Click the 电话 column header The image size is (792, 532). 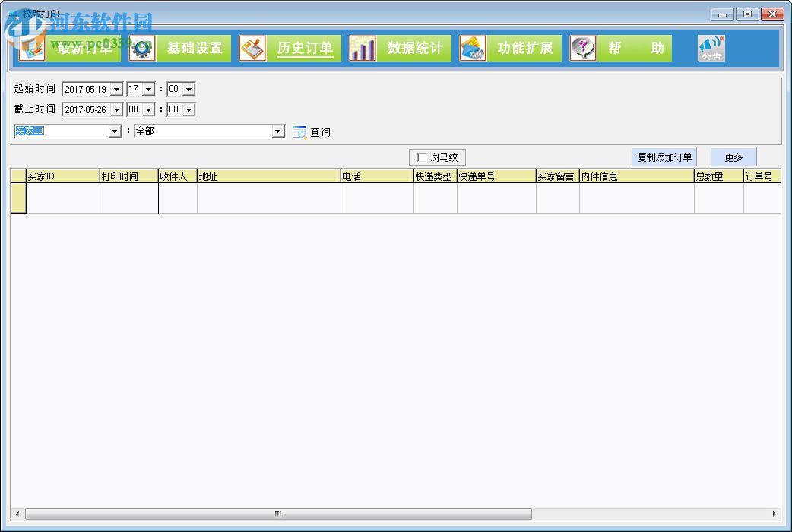click(x=377, y=176)
